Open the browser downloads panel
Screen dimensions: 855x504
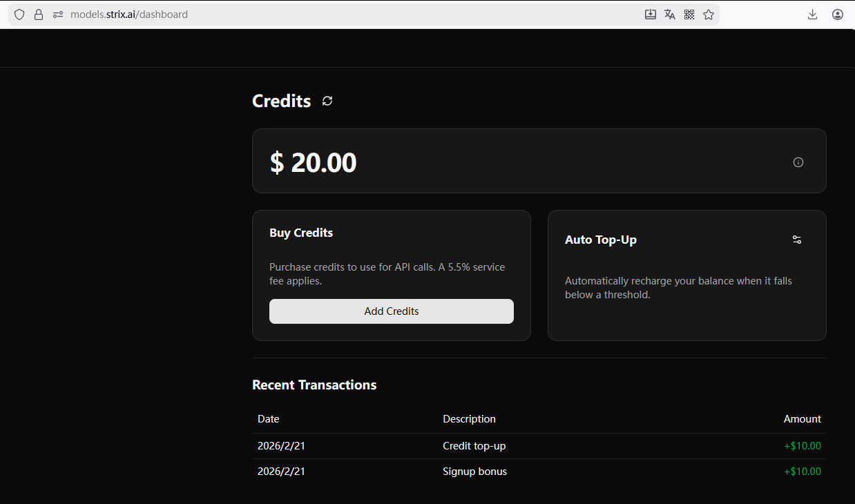tap(813, 14)
